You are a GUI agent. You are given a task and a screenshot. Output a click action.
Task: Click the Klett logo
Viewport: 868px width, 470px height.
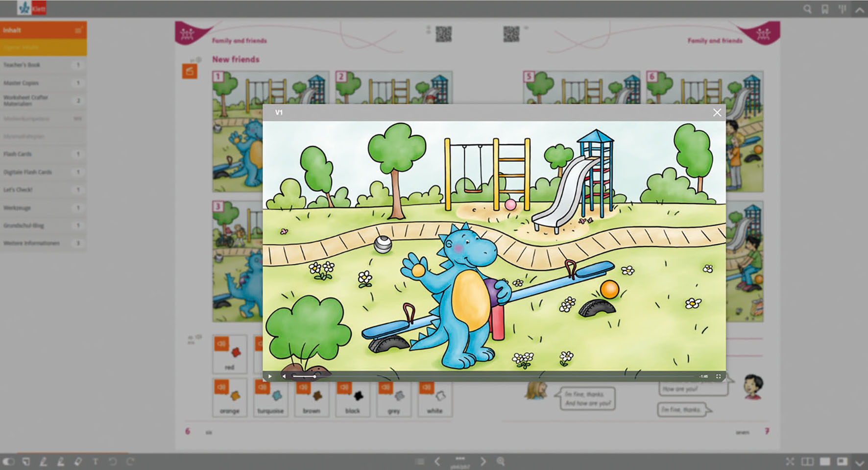pyautogui.click(x=32, y=8)
